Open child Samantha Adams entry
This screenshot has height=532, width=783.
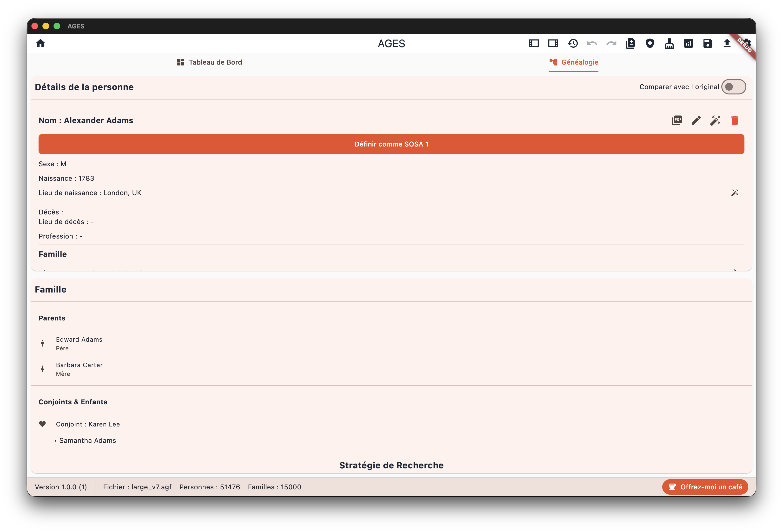[x=88, y=440]
